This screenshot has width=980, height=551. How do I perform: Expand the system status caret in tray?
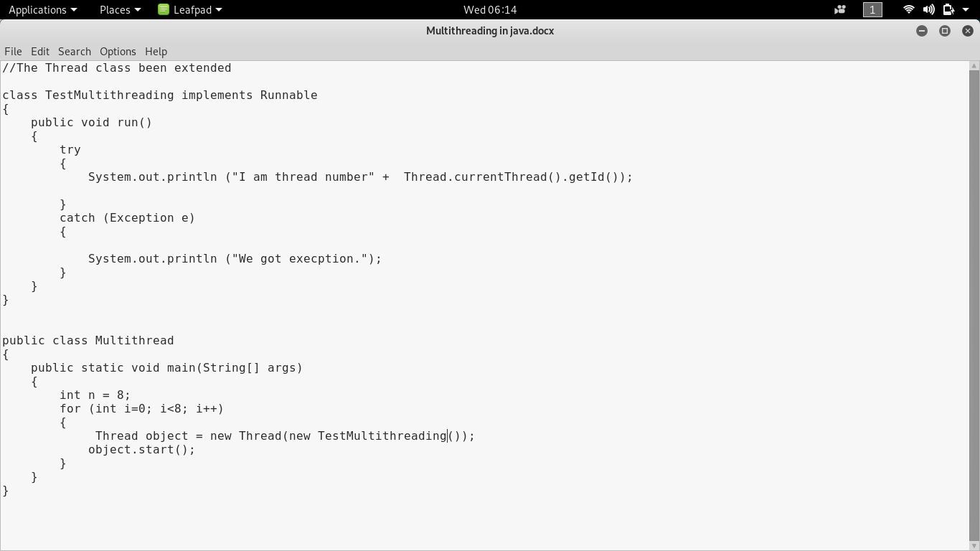tap(966, 9)
